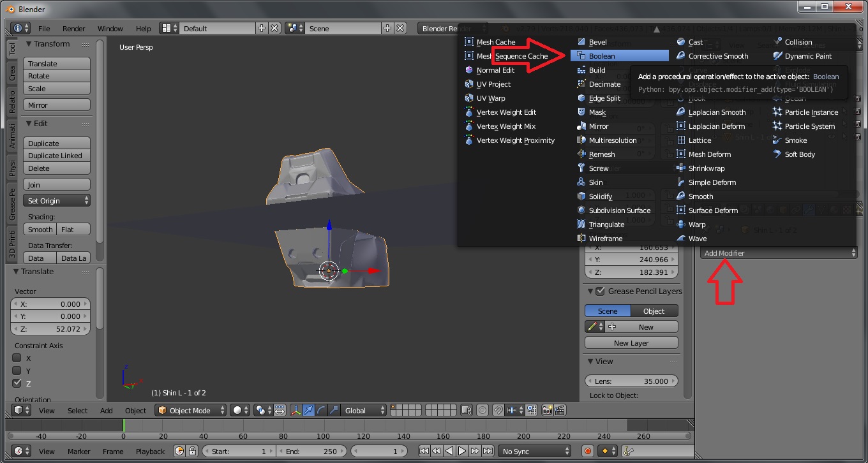868x463 pixels.
Task: Click the Wireframe modifier icon
Action: click(x=581, y=239)
